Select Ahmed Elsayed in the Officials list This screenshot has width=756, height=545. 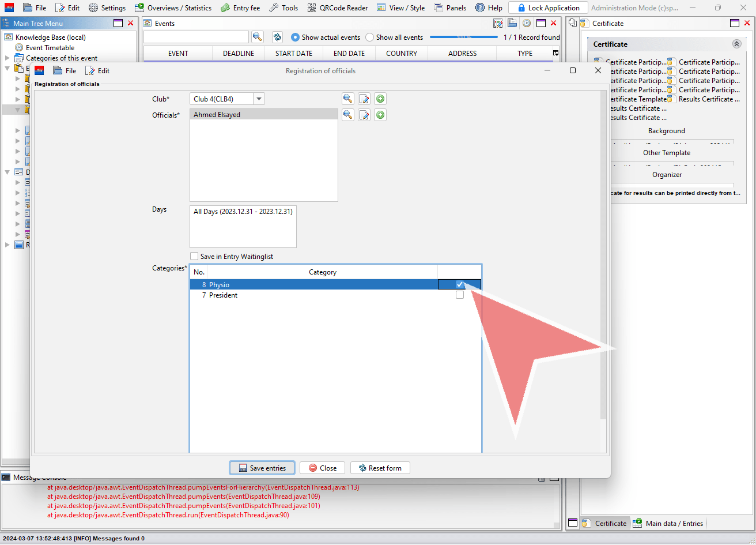[x=263, y=114]
